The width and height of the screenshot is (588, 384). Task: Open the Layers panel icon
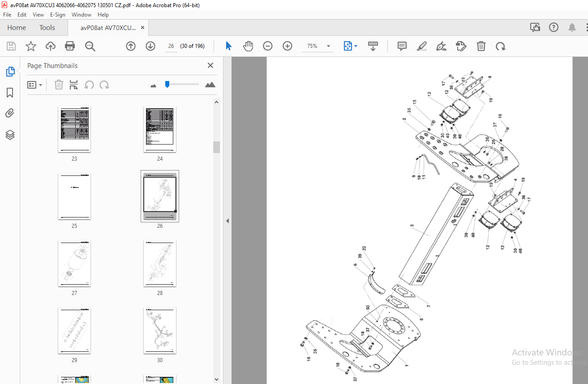pos(10,135)
